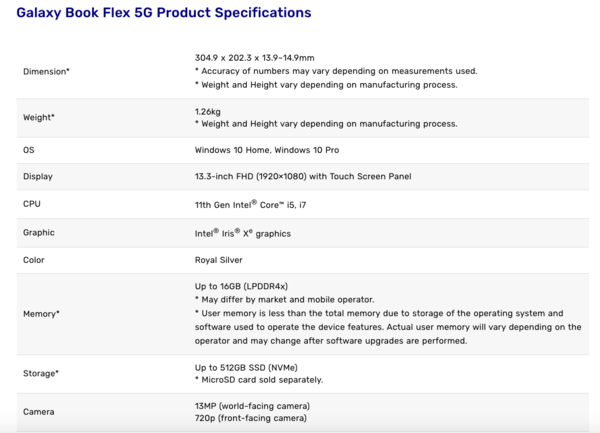Select the CPU row label

pos(32,204)
